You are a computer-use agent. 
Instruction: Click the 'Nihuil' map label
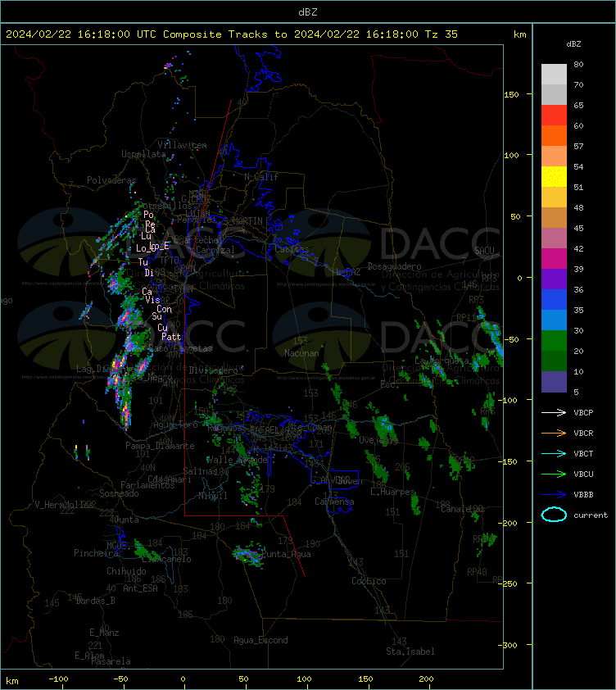[213, 496]
